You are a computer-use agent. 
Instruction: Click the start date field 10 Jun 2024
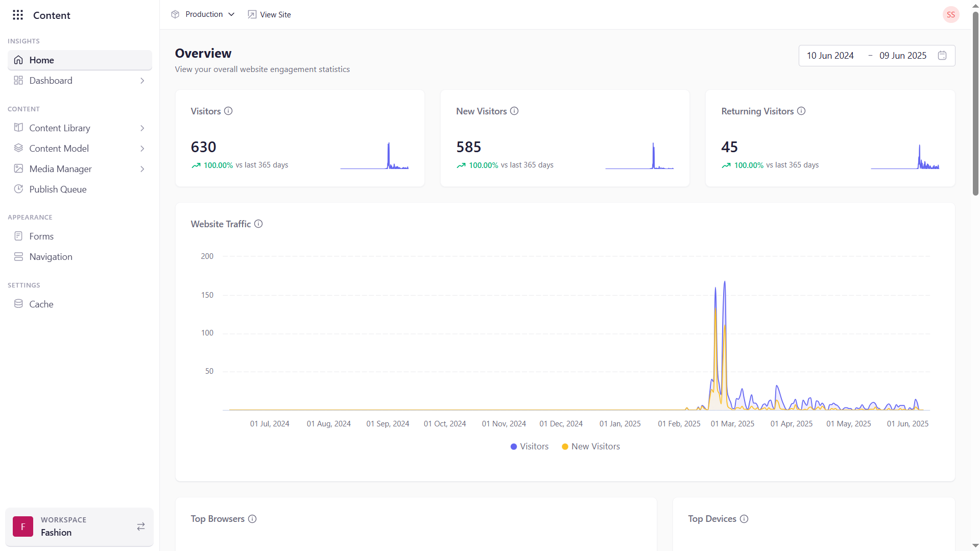[830, 56]
